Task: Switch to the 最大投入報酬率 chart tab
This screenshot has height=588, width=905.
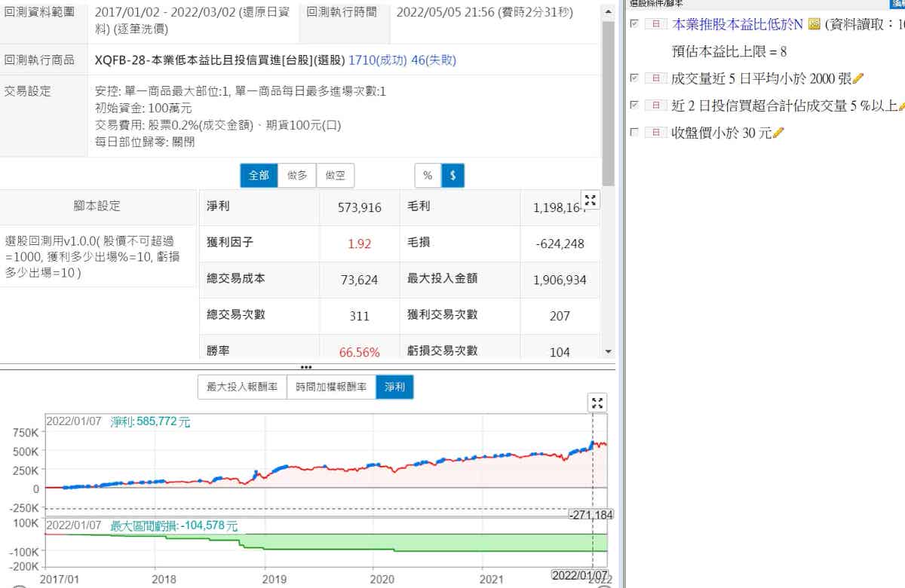Action: coord(242,387)
